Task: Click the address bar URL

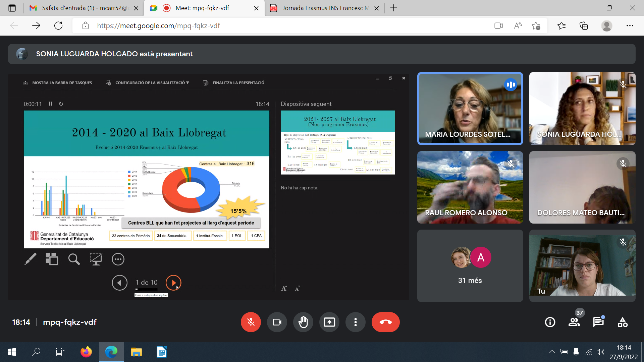Action: point(158,26)
